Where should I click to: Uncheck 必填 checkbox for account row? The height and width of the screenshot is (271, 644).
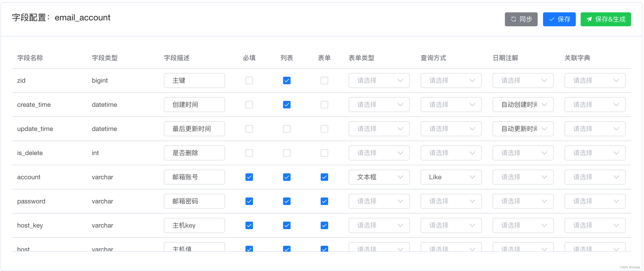pyautogui.click(x=249, y=177)
